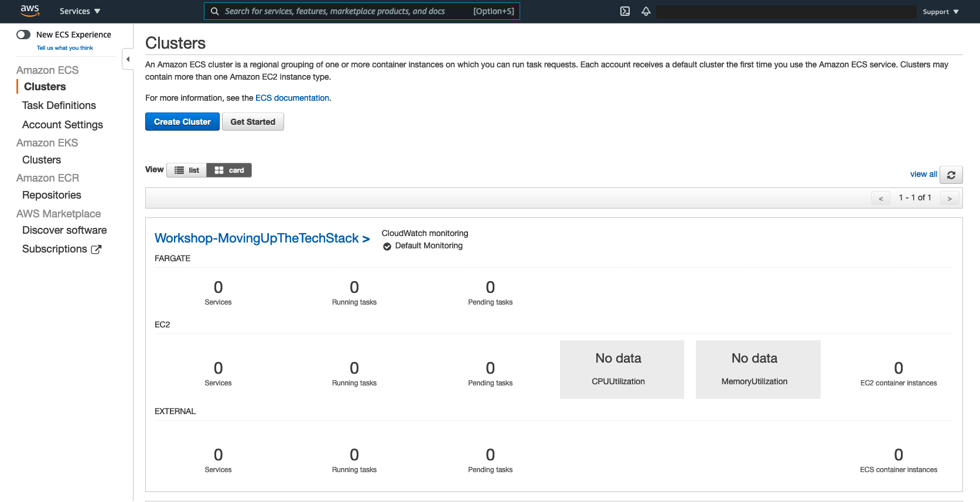The image size is (980, 502).
Task: Click the FARGATE section label
Action: coord(172,258)
